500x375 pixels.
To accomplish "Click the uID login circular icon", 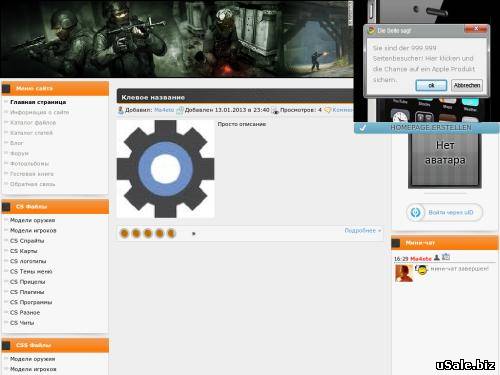I will click(x=415, y=212).
